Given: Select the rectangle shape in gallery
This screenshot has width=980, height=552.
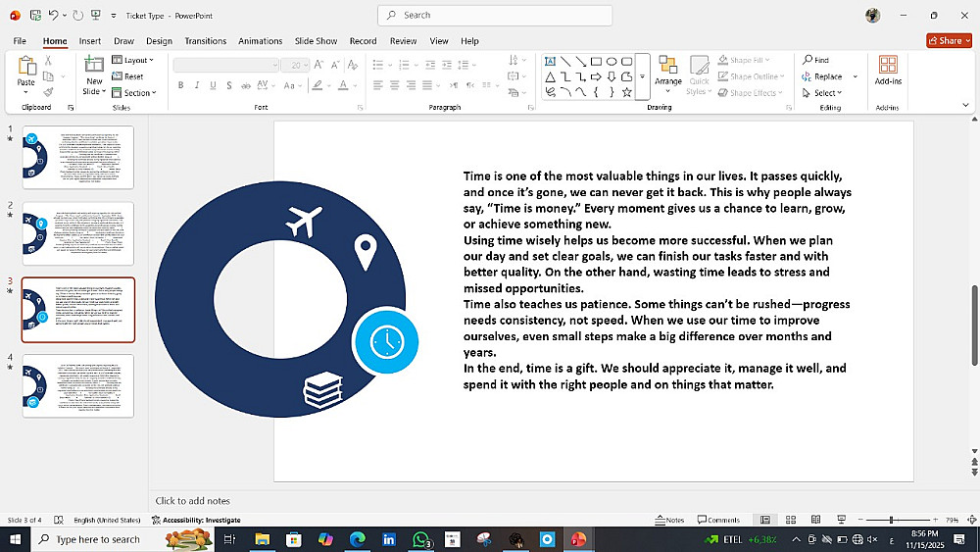Looking at the screenshot, I should [x=596, y=61].
